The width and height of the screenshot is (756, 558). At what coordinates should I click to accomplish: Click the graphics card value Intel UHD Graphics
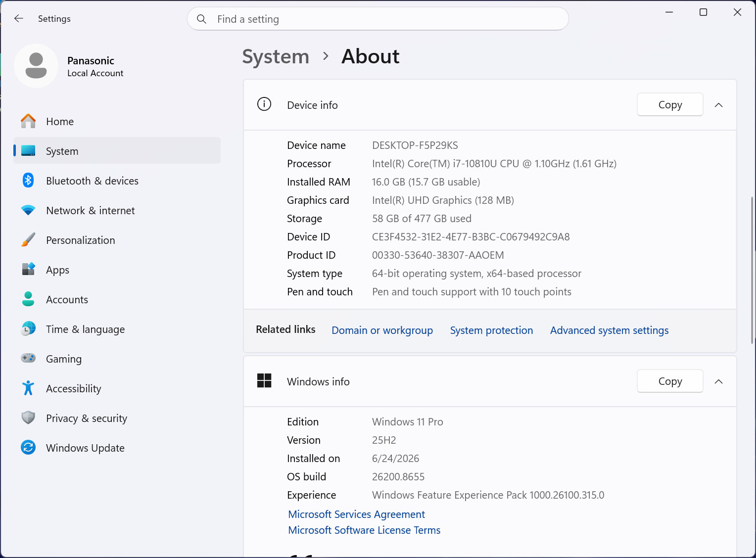tap(443, 200)
